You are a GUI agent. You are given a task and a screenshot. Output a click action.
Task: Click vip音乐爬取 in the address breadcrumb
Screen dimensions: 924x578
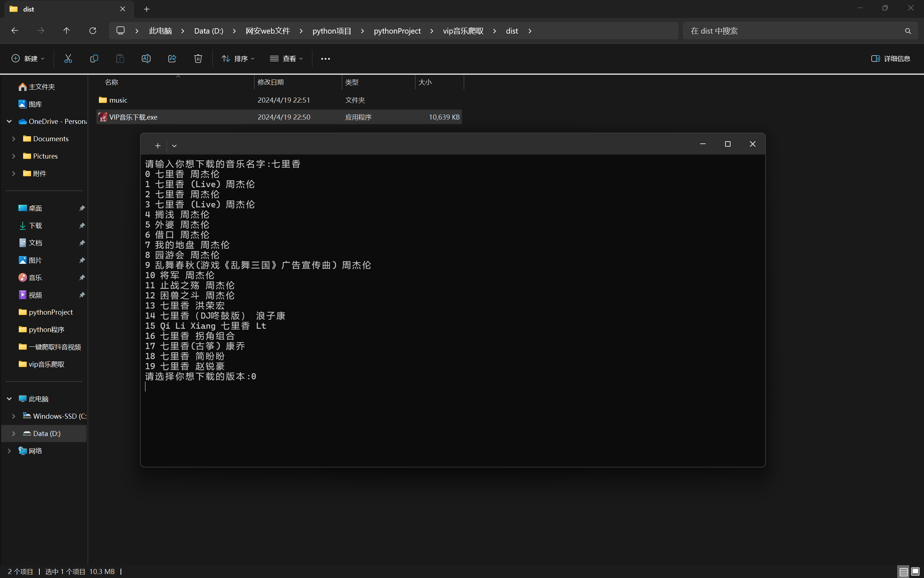pos(463,31)
